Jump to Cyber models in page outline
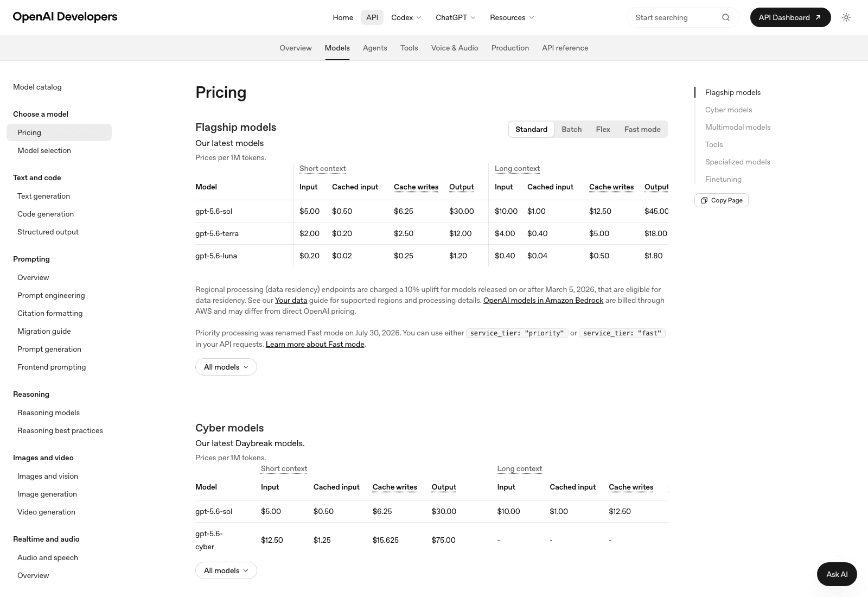Viewport: 868px width, 597px height. pos(729,110)
